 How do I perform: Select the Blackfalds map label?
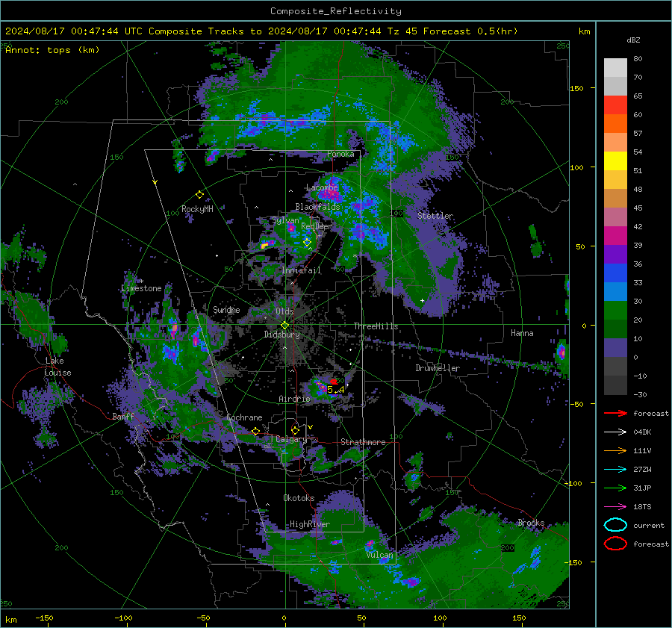(x=317, y=207)
